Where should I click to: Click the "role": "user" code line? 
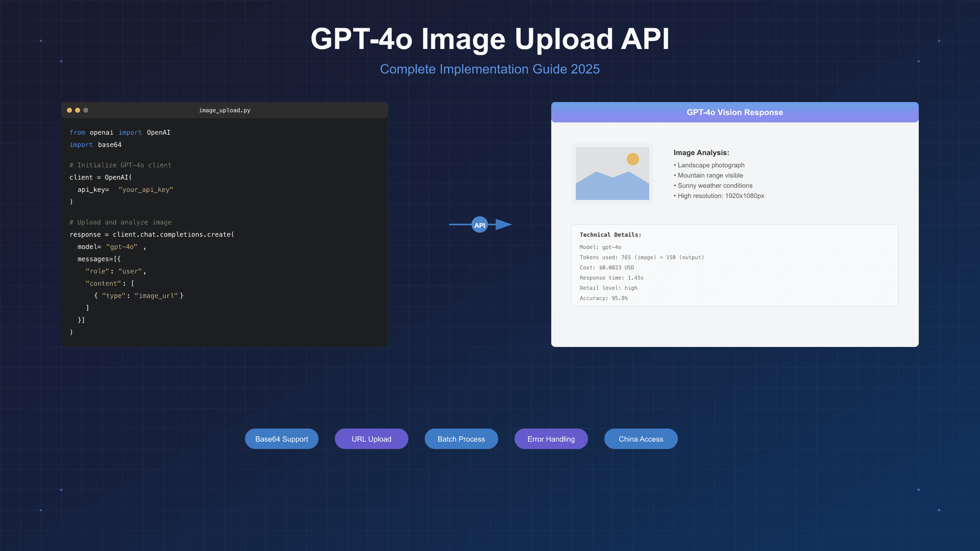(116, 271)
